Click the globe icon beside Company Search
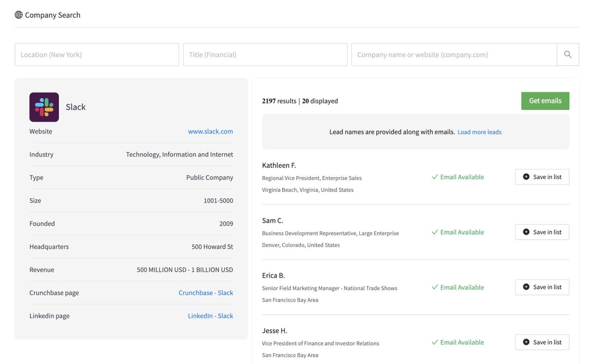Image resolution: width=594 pixels, height=364 pixels. click(x=19, y=14)
